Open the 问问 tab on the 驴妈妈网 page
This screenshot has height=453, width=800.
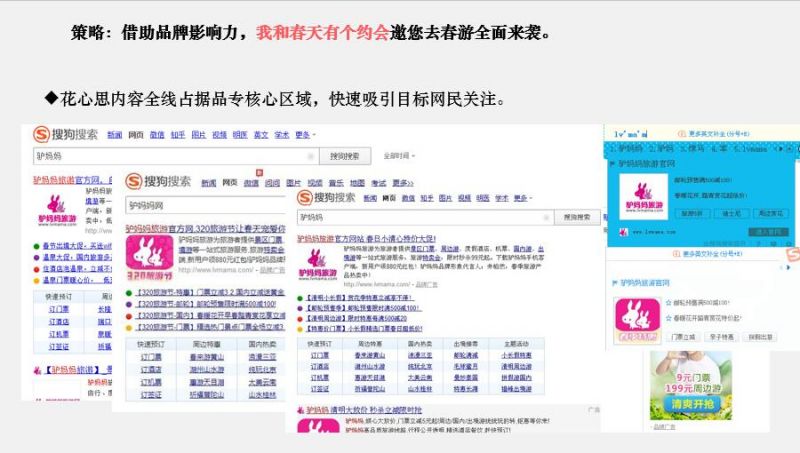[x=272, y=183]
